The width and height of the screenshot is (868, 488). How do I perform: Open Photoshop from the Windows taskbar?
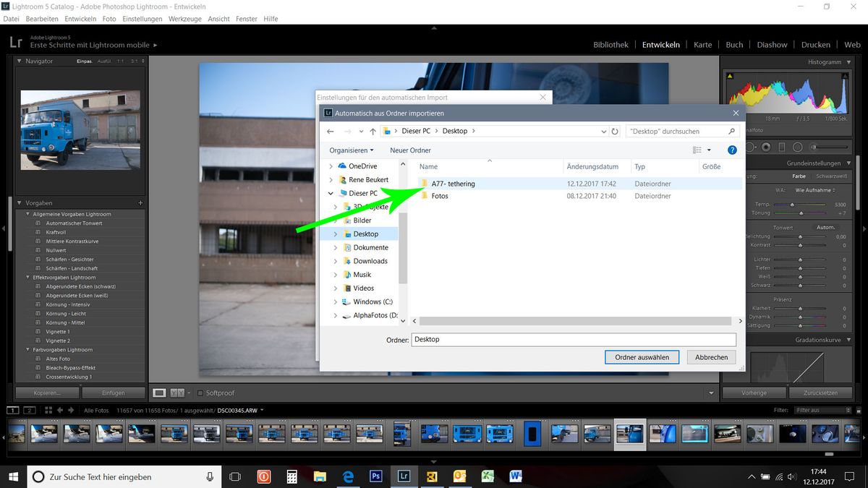click(x=375, y=476)
